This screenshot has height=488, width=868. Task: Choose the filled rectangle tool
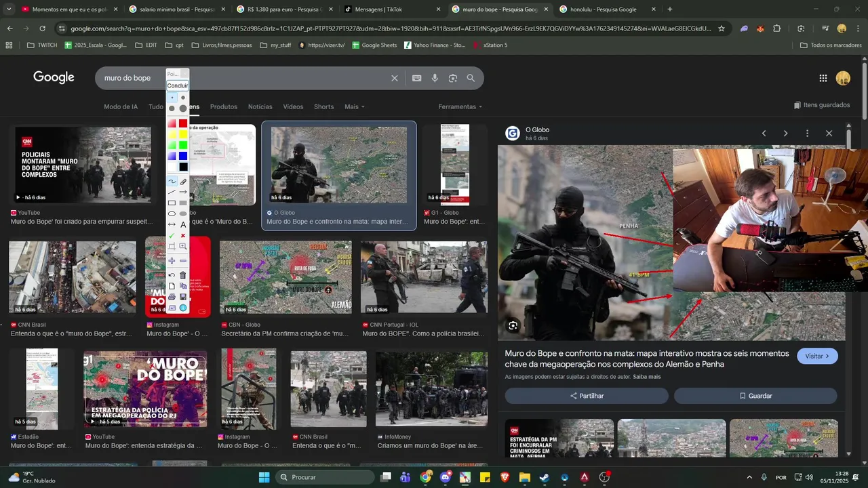[x=183, y=203]
